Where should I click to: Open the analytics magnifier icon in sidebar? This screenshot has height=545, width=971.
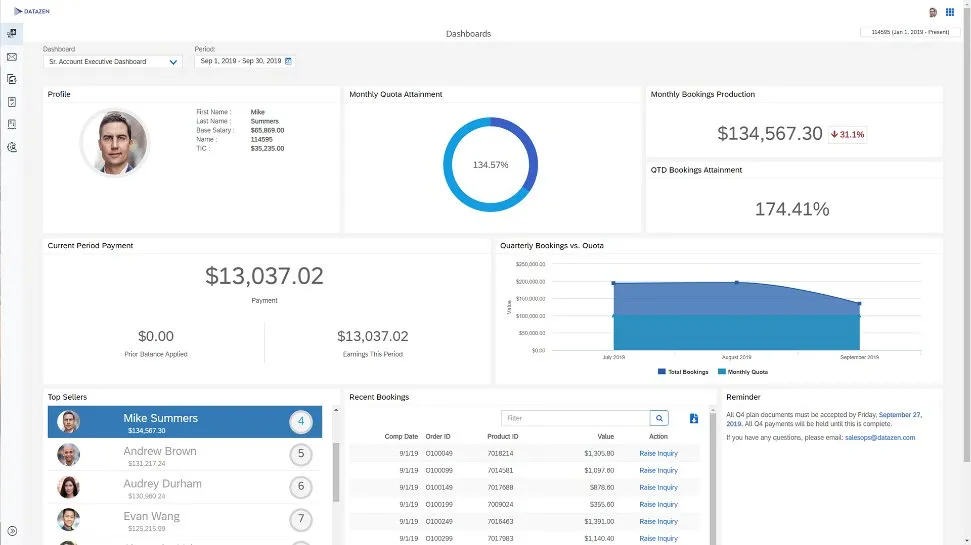pyautogui.click(x=11, y=147)
